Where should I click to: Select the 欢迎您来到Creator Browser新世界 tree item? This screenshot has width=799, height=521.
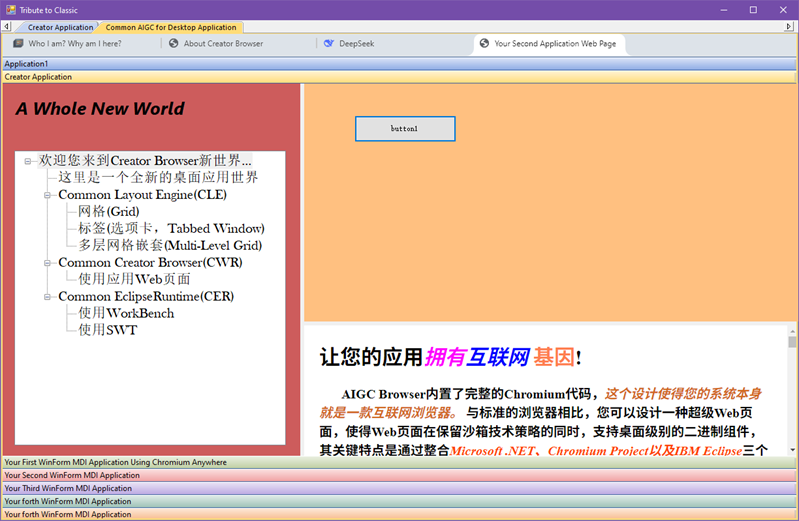coord(145,161)
